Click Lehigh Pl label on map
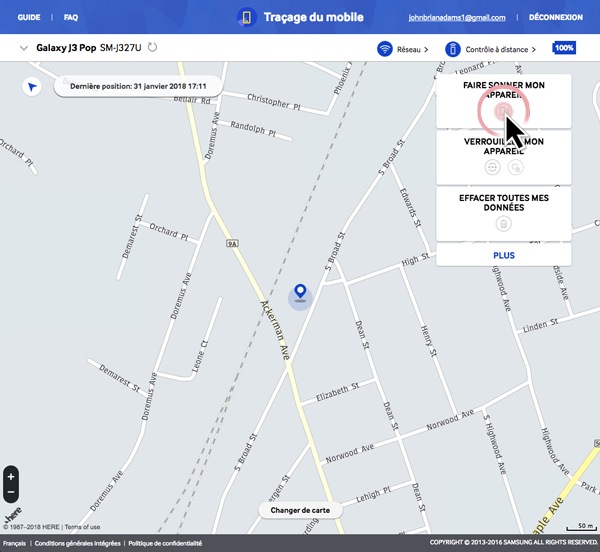 point(373,495)
